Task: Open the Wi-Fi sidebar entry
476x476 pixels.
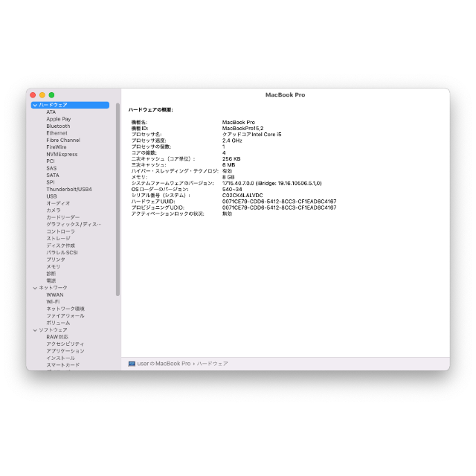Action: click(53, 302)
